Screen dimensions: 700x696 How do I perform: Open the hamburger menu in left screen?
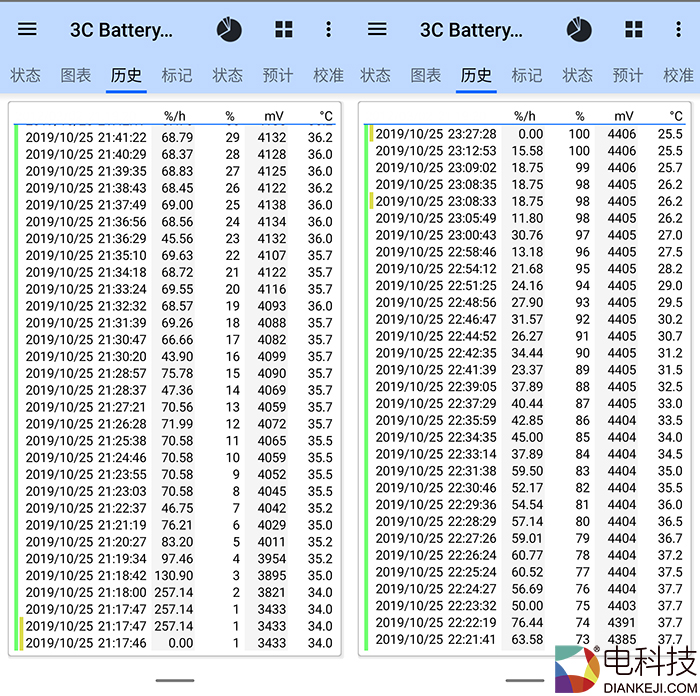[x=27, y=29]
